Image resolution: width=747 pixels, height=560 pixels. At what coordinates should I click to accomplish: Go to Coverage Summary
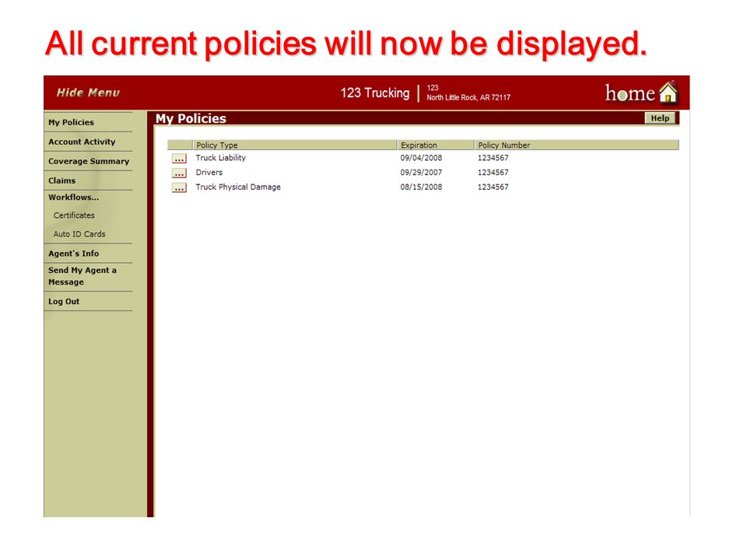[89, 162]
